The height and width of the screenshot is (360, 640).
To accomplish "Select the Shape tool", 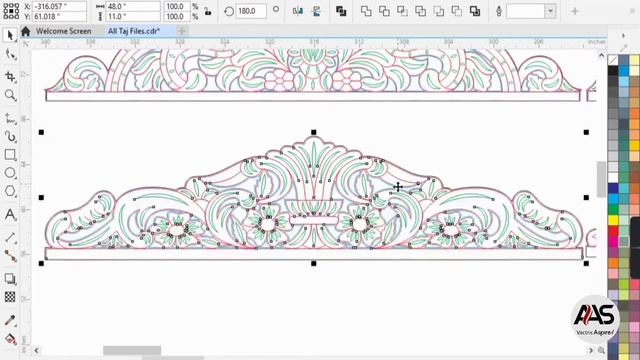I will (x=10, y=55).
